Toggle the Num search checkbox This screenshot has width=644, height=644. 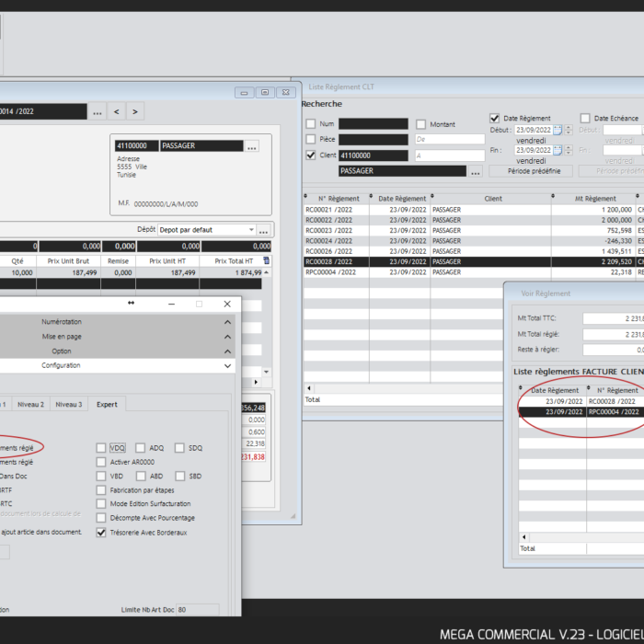311,123
